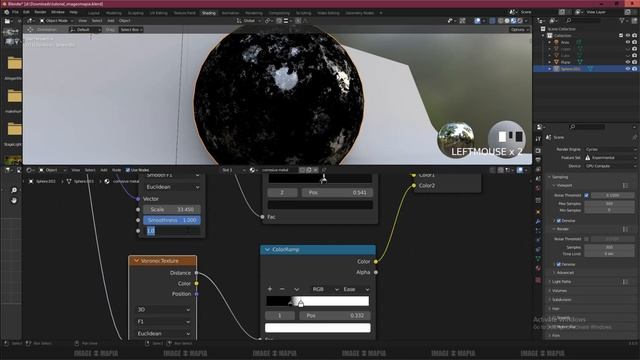The image size is (640, 360).
Task: Hide the Area light via eye icon
Action: tap(628, 42)
